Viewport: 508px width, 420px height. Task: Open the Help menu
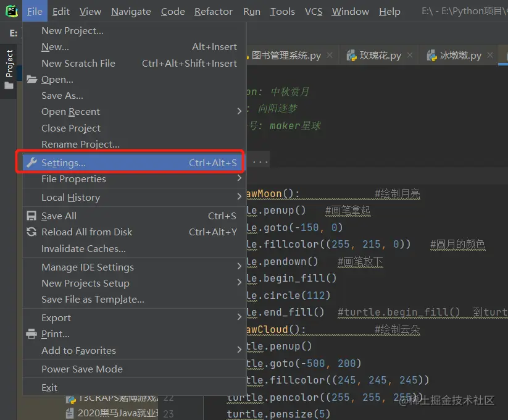[x=389, y=11]
